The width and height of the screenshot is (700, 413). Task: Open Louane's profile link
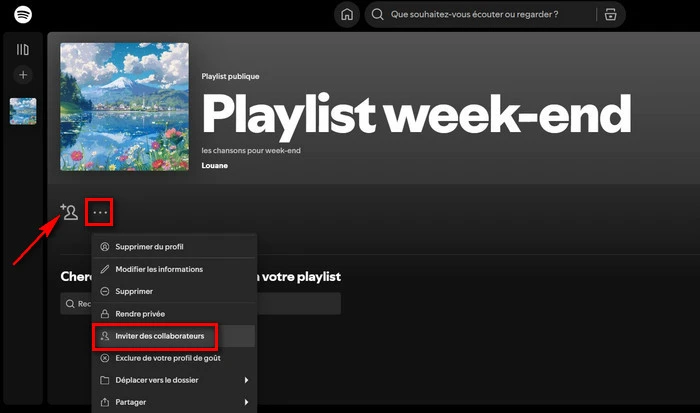pyautogui.click(x=214, y=165)
